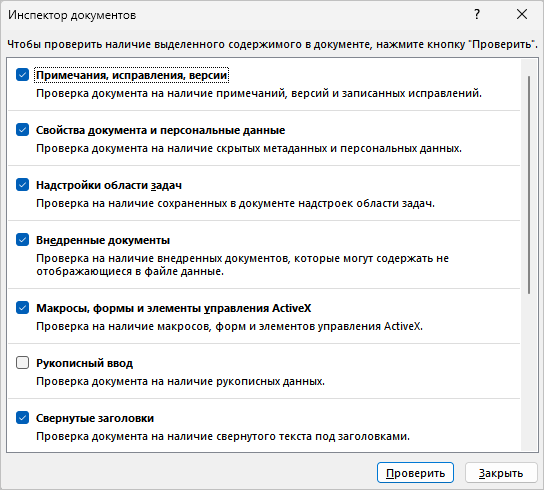Image resolution: width=544 pixels, height=490 pixels.
Task: Click the 'Внедренные документы' heading text
Action: point(103,240)
